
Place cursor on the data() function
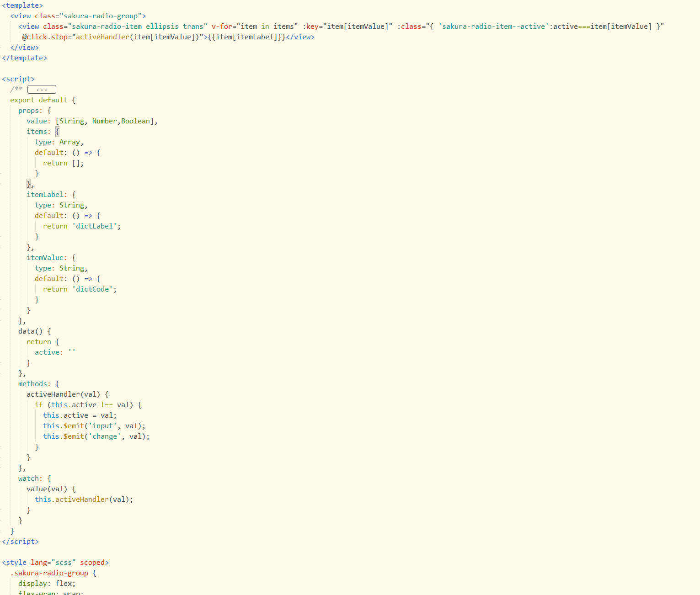coord(31,331)
